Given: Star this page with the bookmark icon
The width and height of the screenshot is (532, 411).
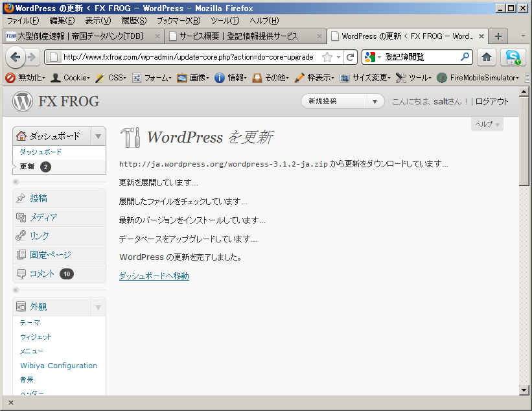Looking at the screenshot, I should click(328, 57).
